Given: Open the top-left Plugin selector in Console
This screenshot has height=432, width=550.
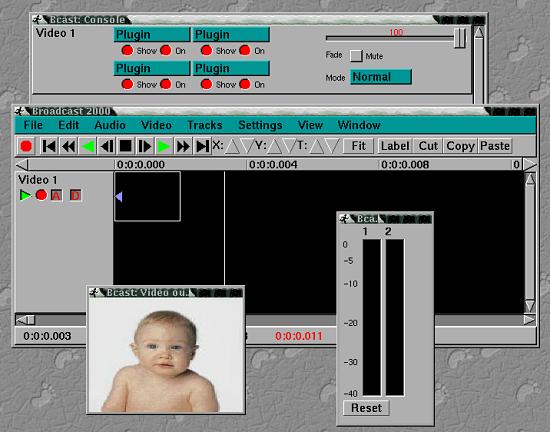Looking at the screenshot, I should coord(152,35).
